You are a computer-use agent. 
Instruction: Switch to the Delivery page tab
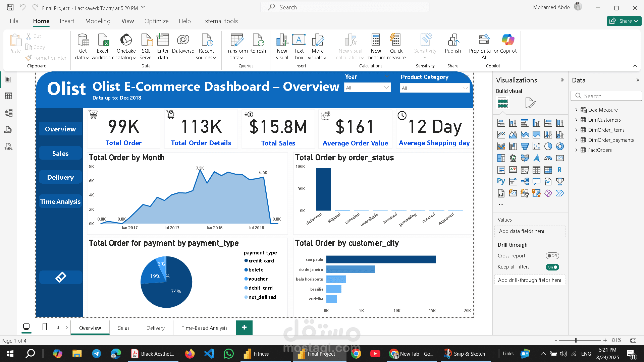155,328
